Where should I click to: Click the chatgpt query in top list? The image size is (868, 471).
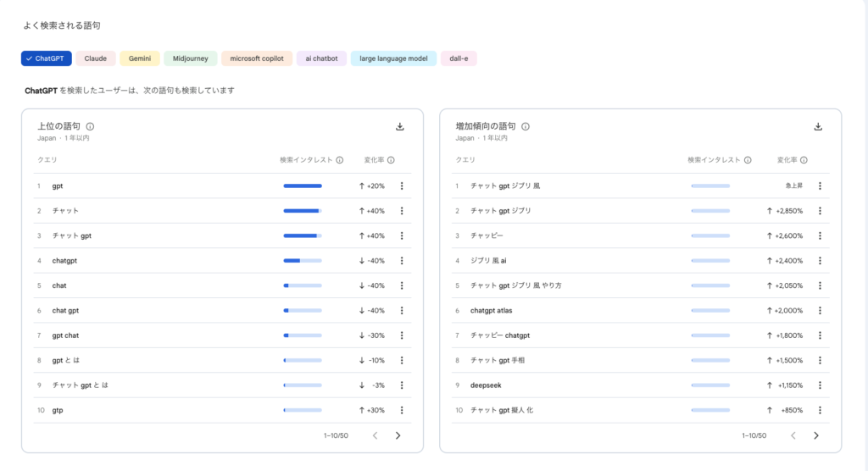tap(64, 261)
